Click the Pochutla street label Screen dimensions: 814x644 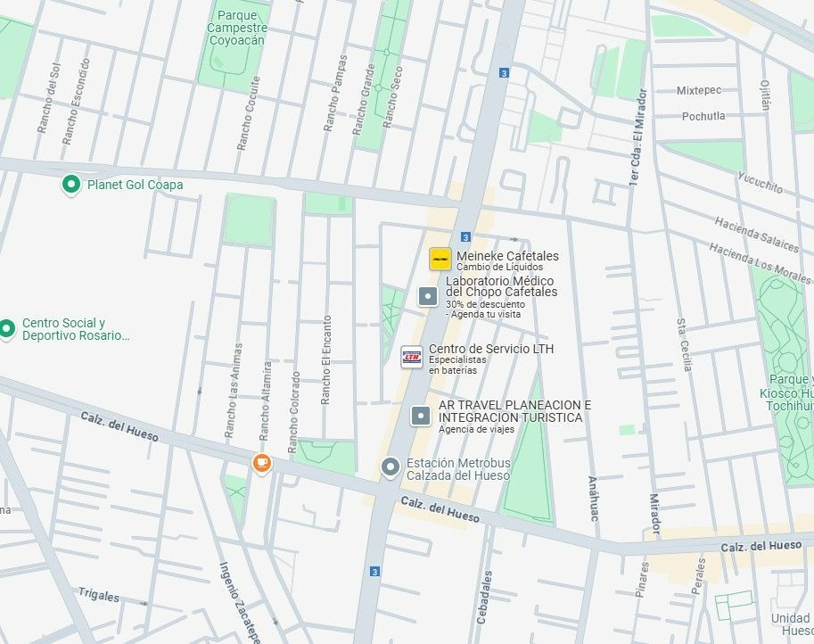point(703,116)
